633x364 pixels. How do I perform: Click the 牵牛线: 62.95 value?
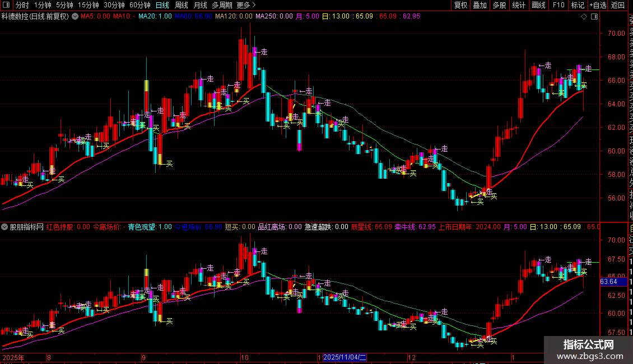coord(415,227)
